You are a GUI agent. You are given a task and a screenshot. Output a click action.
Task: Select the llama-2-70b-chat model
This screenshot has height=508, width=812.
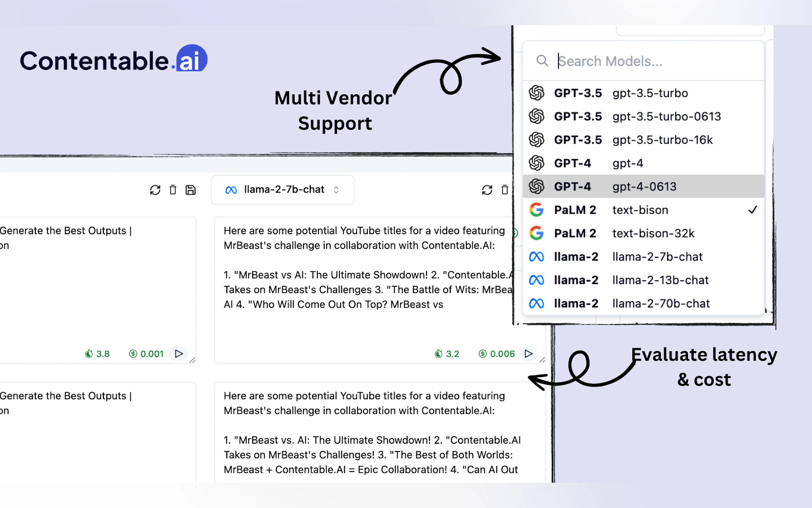coord(643,303)
